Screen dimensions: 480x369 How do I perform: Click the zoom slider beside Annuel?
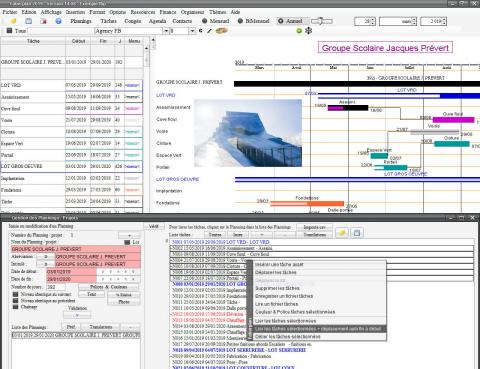(322, 21)
